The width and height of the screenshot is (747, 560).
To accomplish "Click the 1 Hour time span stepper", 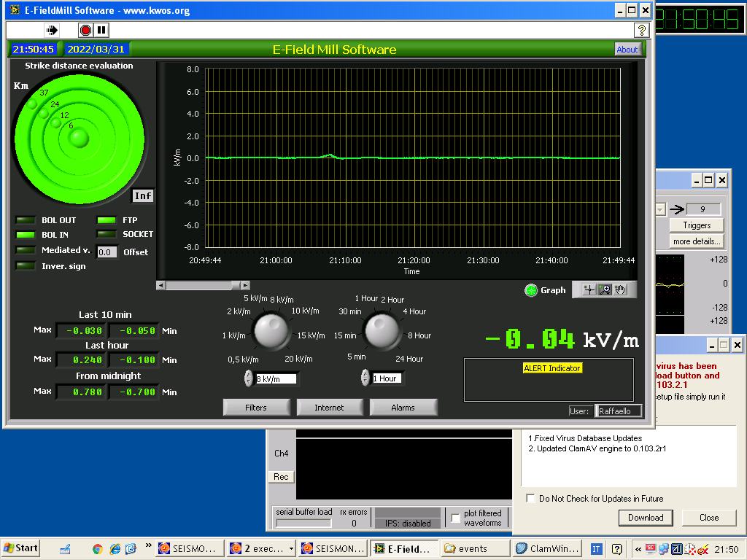I will [365, 378].
